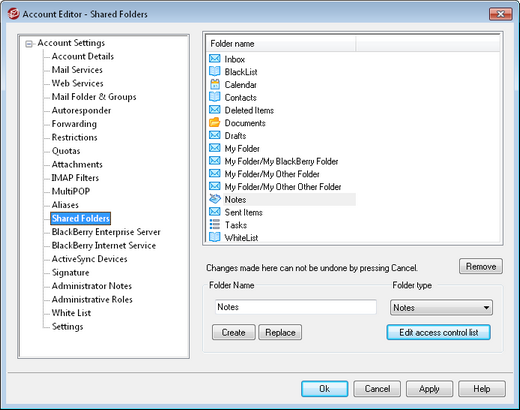Click the Edit access control list button
Image resolution: width=520 pixels, height=410 pixels.
point(438,332)
